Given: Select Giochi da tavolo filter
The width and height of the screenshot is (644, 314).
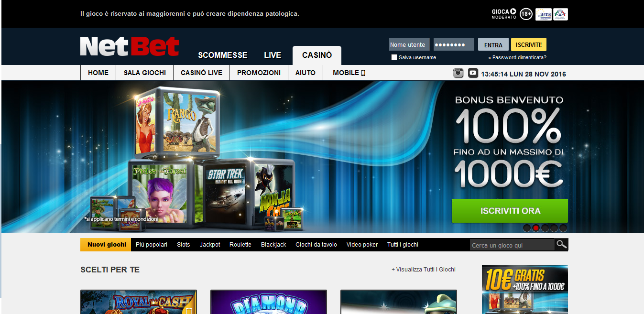Looking at the screenshot, I should [x=317, y=245].
